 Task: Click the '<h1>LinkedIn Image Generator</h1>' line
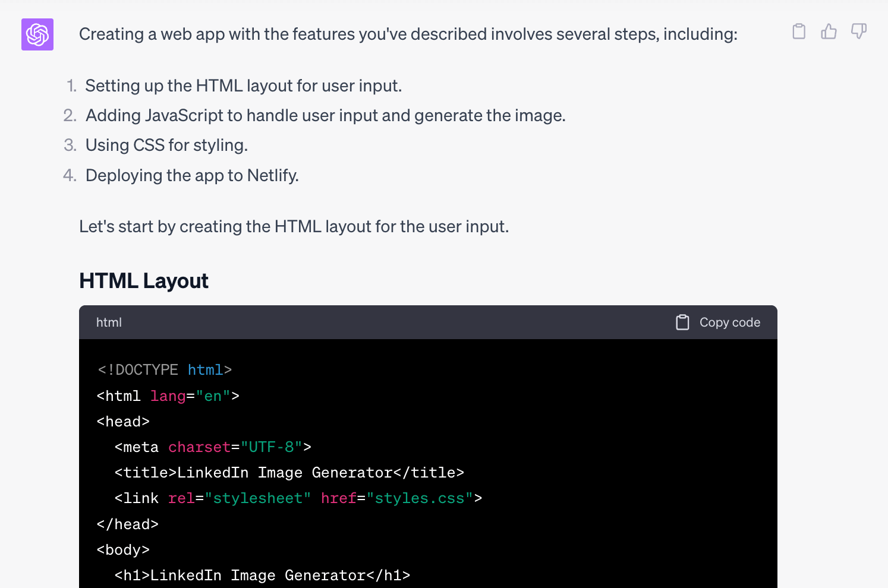[262, 576]
